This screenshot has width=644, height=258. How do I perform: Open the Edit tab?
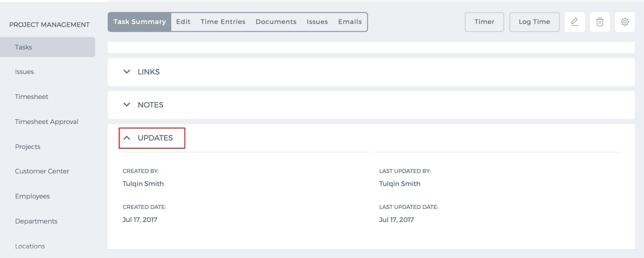click(x=183, y=22)
